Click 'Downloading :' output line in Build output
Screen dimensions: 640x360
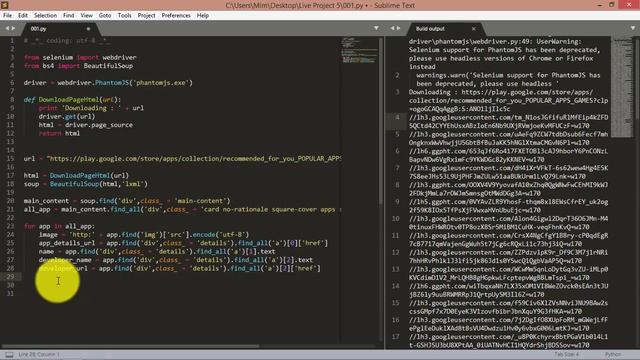509,100
